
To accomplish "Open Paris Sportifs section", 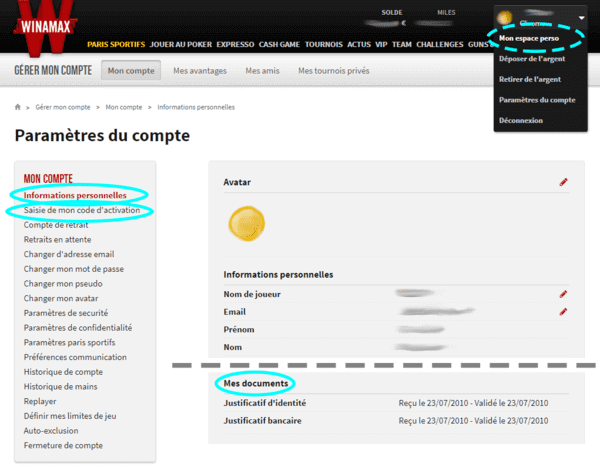I will pos(116,44).
